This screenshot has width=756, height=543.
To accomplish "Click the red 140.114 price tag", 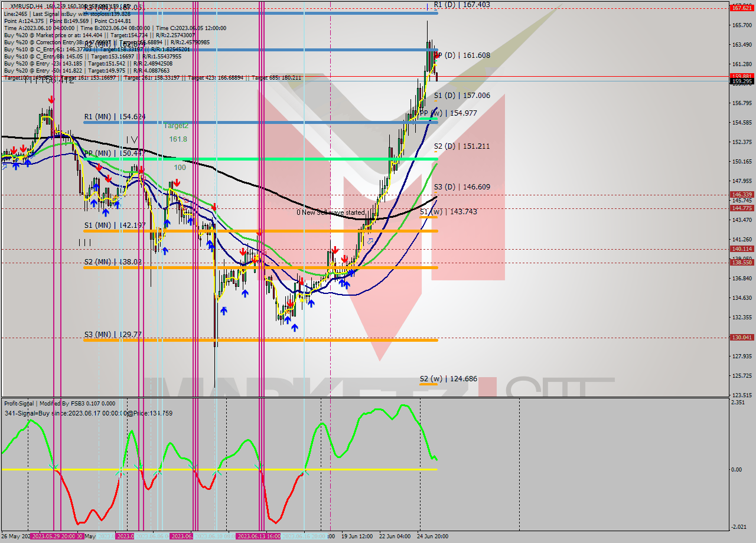I will 741,249.
